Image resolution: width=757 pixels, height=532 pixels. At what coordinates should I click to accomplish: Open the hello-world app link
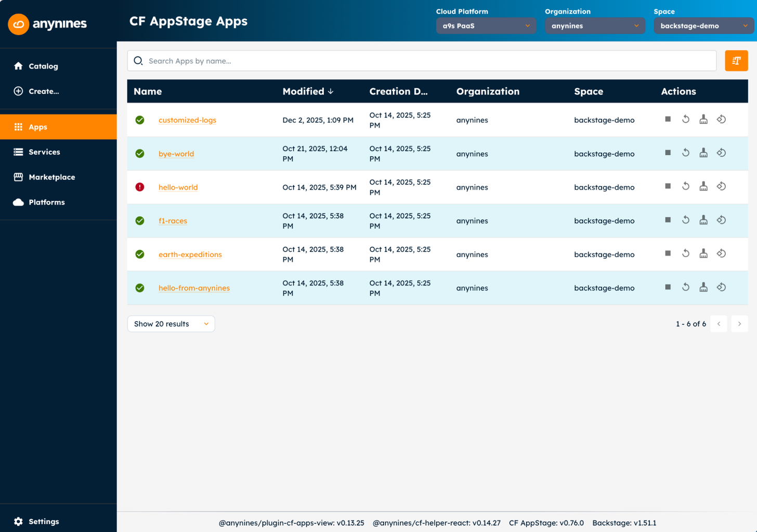(x=178, y=187)
